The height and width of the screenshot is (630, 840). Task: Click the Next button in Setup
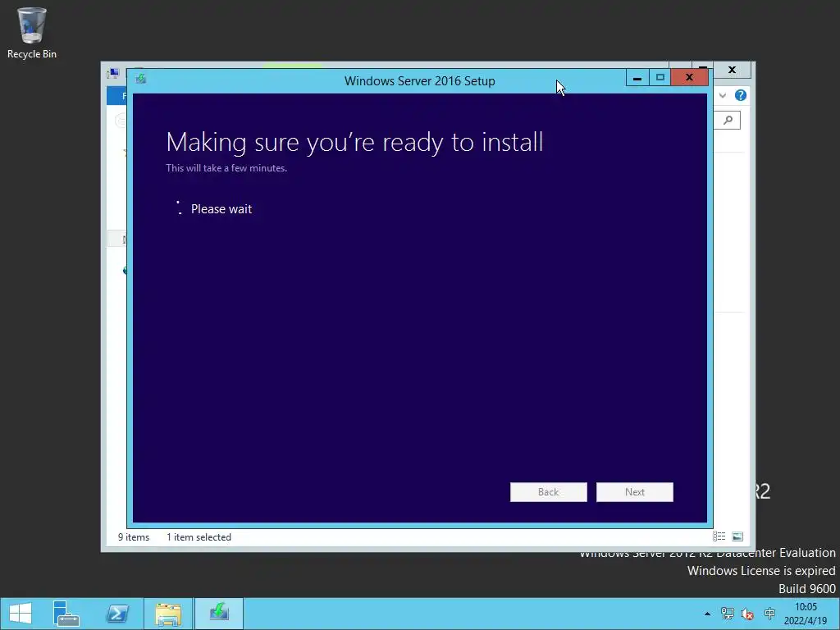(x=634, y=492)
